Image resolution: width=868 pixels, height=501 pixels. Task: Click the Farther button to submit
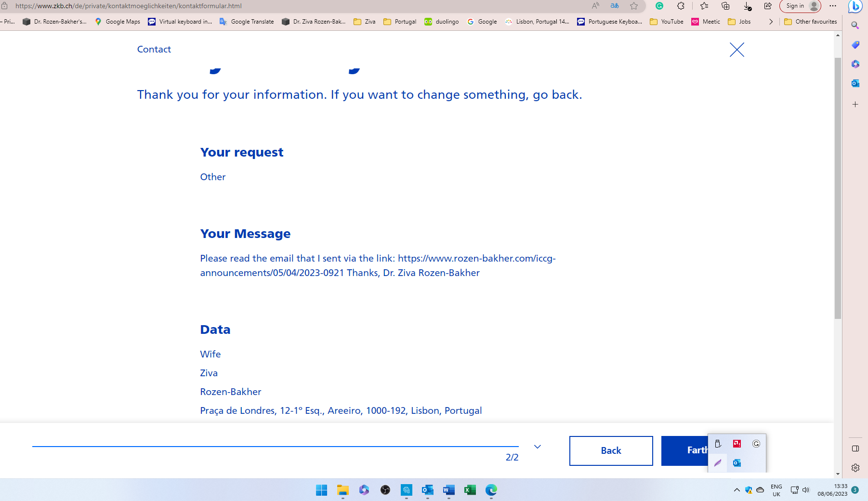pos(684,450)
